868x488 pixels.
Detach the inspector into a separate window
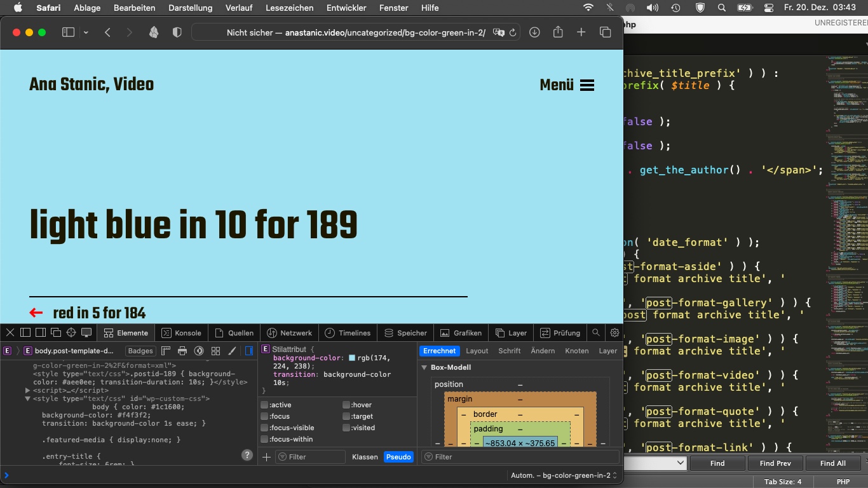pos(56,332)
